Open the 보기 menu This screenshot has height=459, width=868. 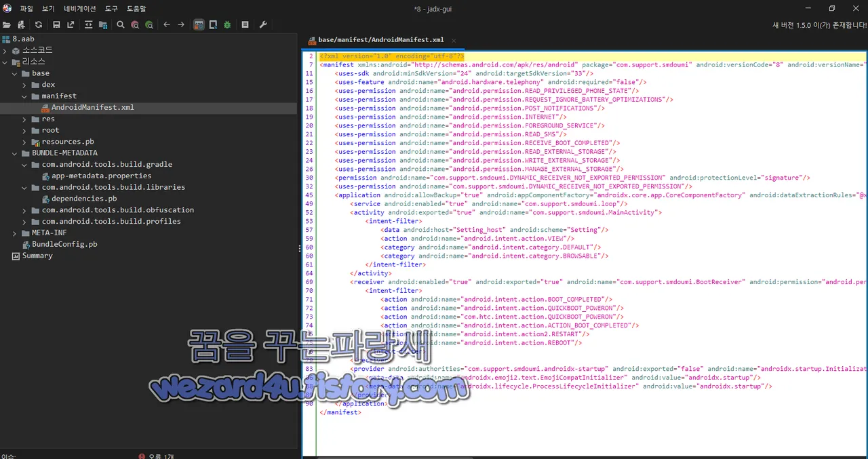click(48, 9)
